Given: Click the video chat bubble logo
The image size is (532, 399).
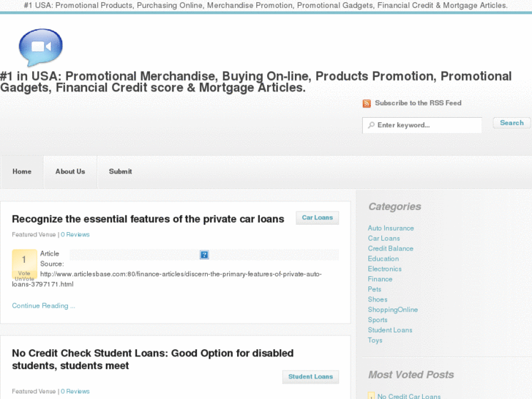Looking at the screenshot, I should (x=41, y=47).
